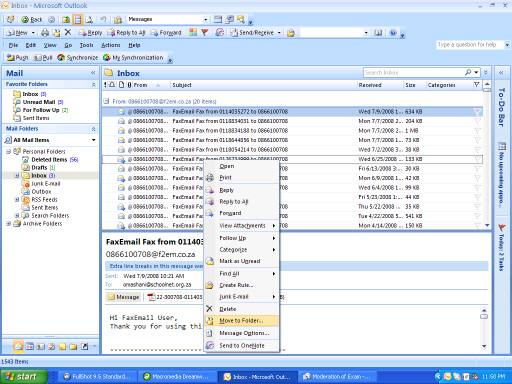Viewport: 512px width, 384px height.
Task: Sort messages by Size column
Action: [x=414, y=85]
